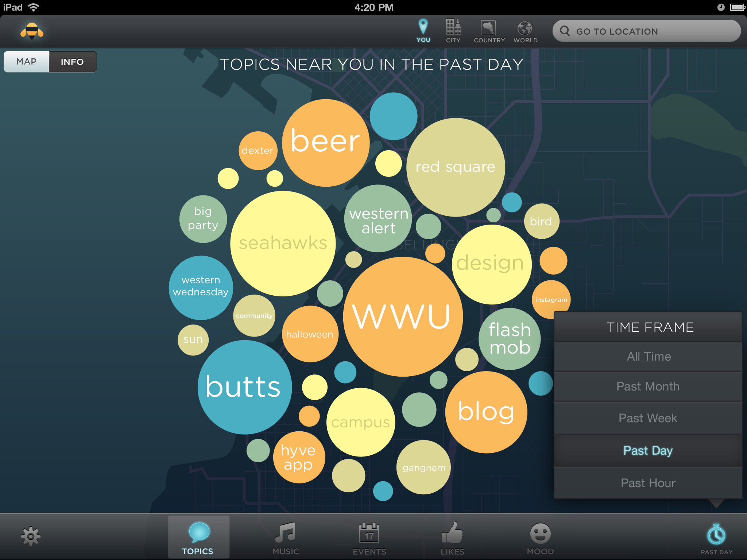
Task: Switch scope to CITY buildings icon
Action: coord(453,27)
